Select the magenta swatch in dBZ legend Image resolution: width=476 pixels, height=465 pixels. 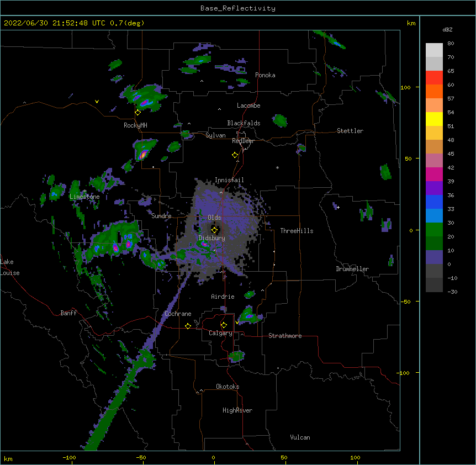[434, 174]
